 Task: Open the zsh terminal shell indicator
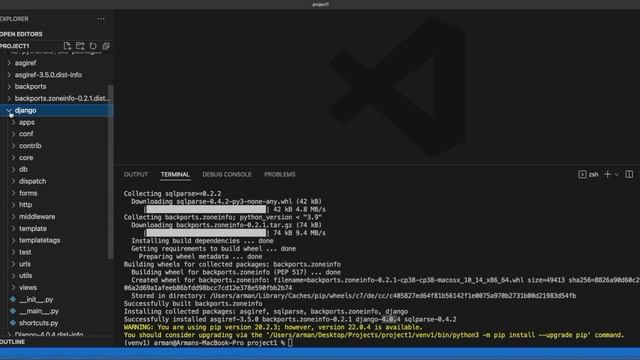click(x=588, y=174)
